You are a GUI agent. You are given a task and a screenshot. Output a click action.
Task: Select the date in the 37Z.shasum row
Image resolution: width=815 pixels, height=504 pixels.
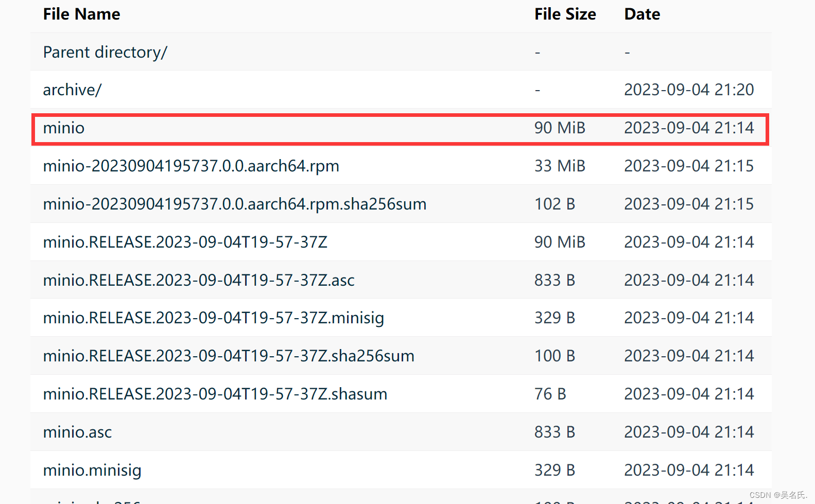(689, 394)
